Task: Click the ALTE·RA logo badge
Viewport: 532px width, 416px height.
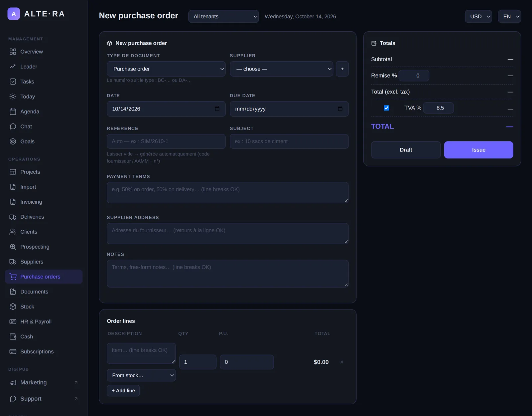Action: 14,14
